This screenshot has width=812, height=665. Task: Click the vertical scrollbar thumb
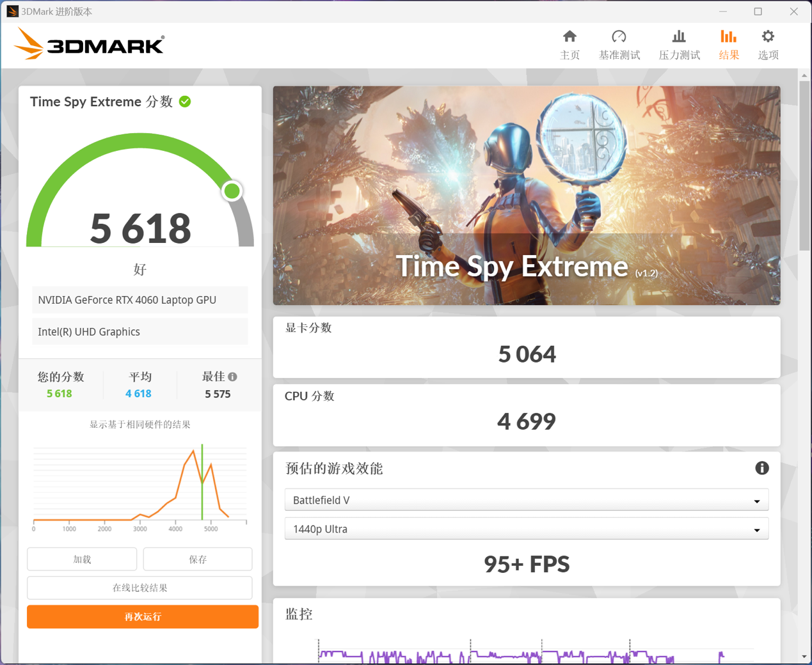click(x=804, y=166)
